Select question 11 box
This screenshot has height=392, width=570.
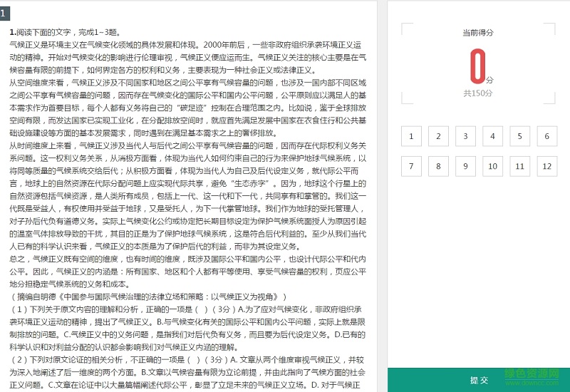(520, 166)
